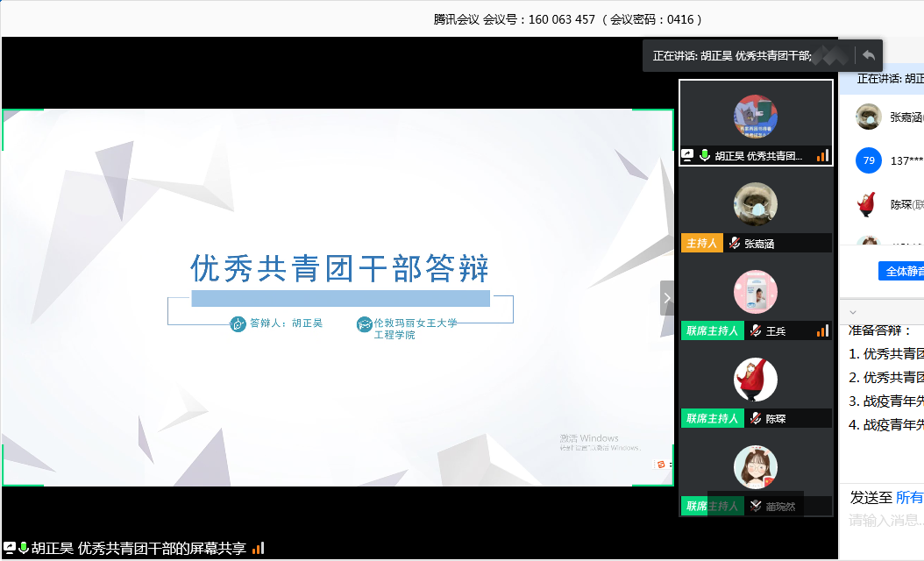Screen dimensions: 924x561
Task: Select the blue 79 avatar participant
Action: click(x=868, y=160)
